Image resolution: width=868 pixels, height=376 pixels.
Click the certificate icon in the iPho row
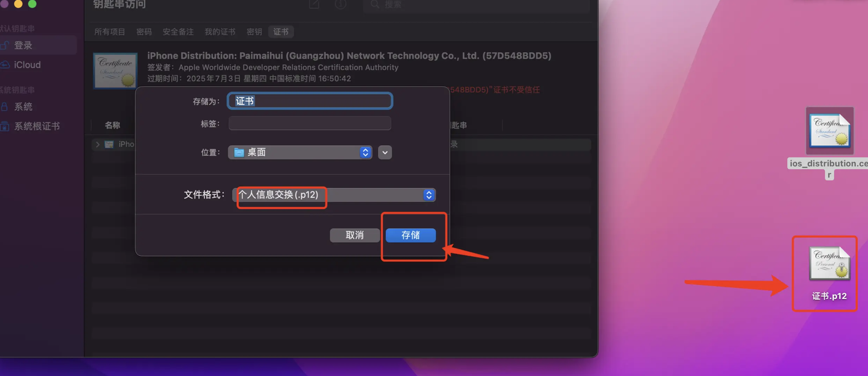[109, 144]
